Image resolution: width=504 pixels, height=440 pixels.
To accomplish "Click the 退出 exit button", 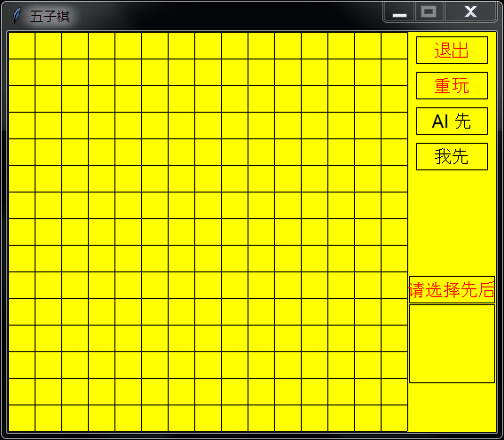I will click(x=452, y=51).
